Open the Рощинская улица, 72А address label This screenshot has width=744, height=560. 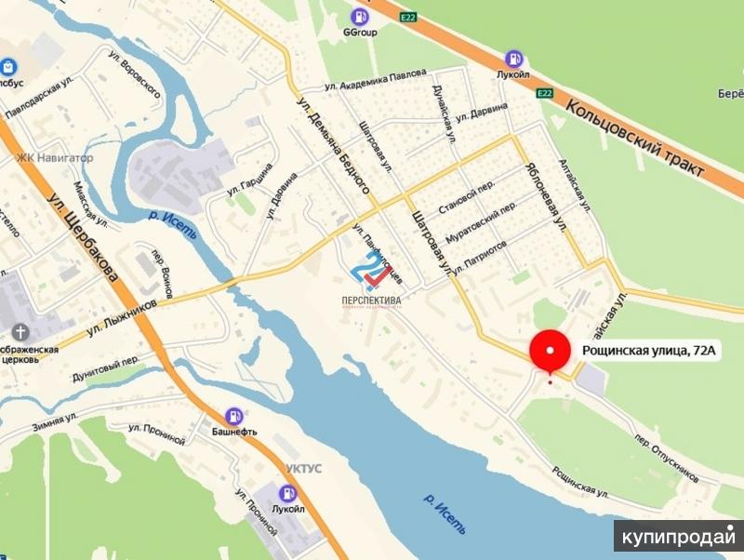(x=648, y=351)
